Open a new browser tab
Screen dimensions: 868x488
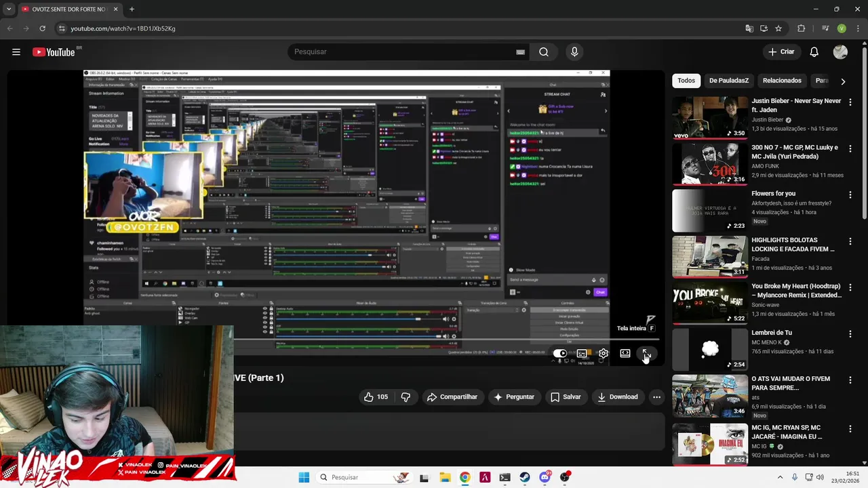[132, 9]
